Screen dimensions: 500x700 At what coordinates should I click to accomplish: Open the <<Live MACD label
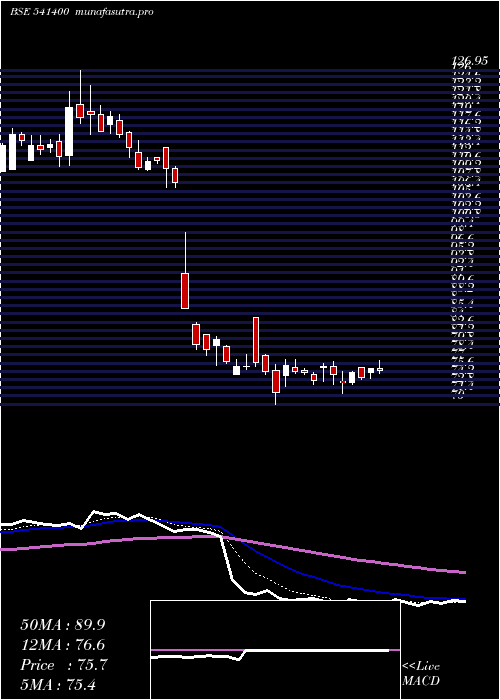pyautogui.click(x=421, y=674)
